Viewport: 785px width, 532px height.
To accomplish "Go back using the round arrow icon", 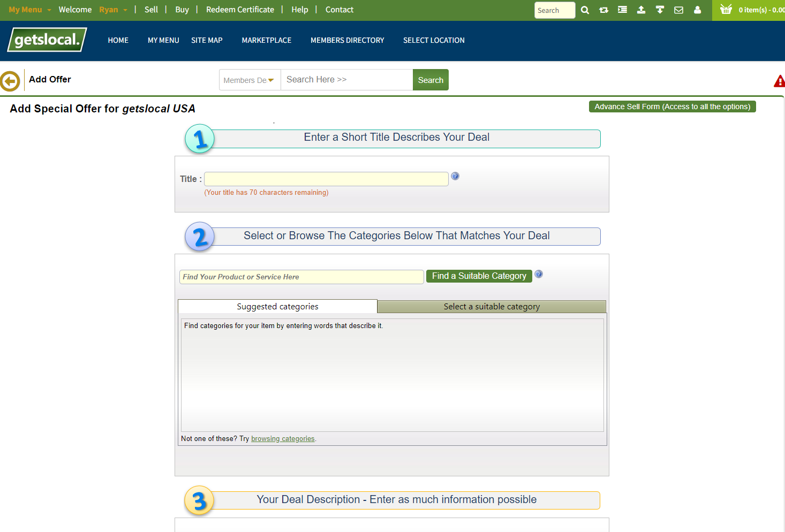I will (x=10, y=81).
